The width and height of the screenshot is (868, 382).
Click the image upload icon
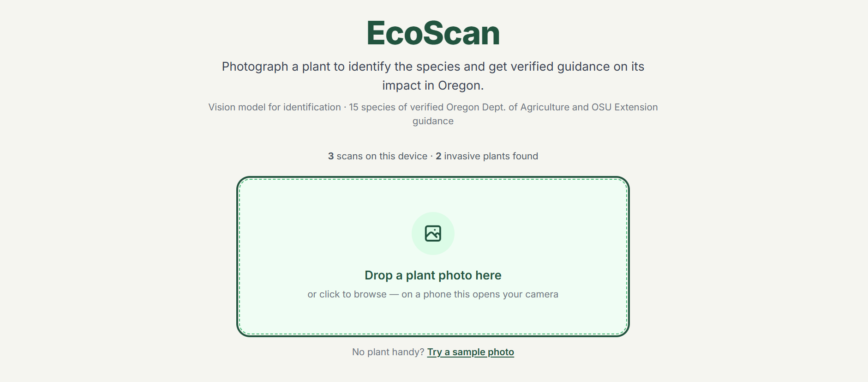point(433,233)
